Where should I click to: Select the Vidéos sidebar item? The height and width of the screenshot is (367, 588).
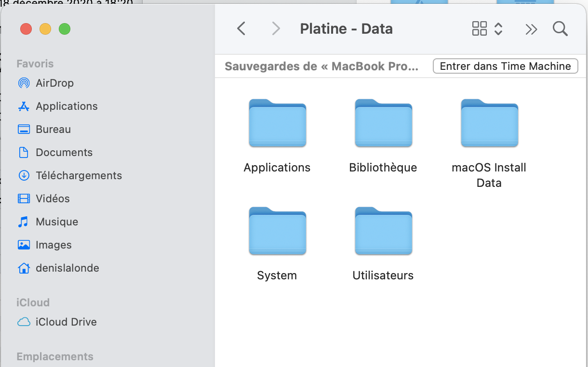point(53,198)
